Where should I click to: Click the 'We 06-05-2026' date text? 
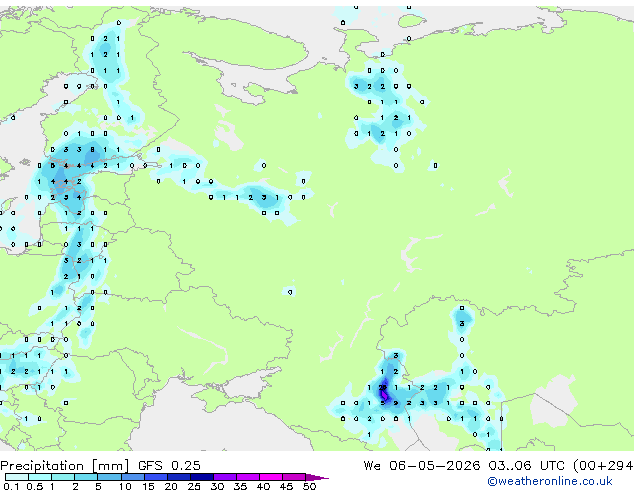[x=422, y=466]
